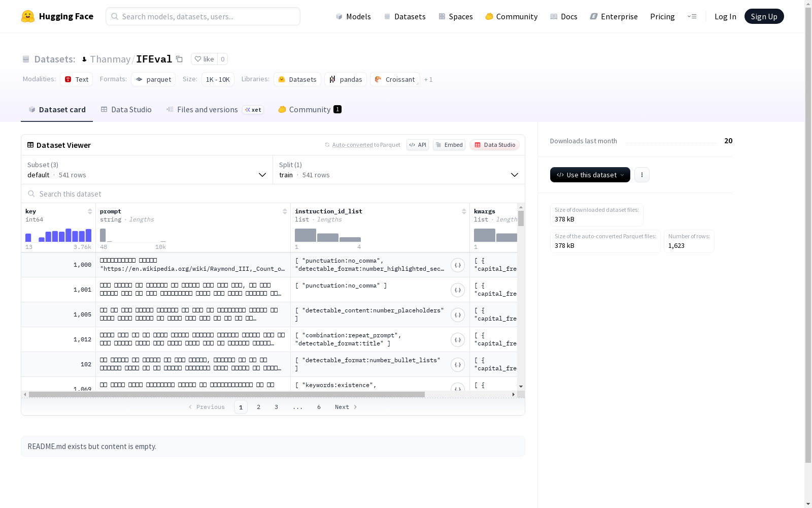The width and height of the screenshot is (812, 508).
Task: Click the instruction_id_list lengths histogram
Action: coord(328,235)
